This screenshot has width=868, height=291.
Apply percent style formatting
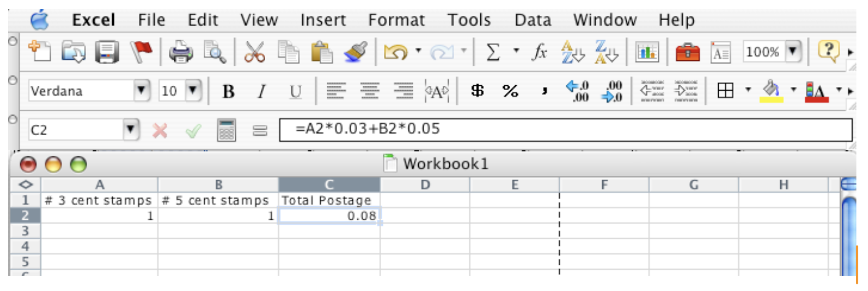pos(510,91)
